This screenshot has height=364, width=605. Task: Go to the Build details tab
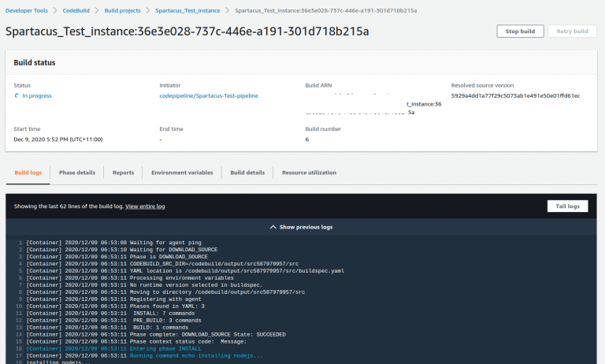(247, 173)
